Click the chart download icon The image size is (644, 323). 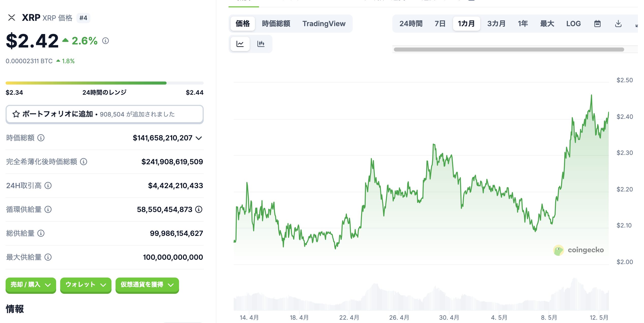tap(618, 24)
